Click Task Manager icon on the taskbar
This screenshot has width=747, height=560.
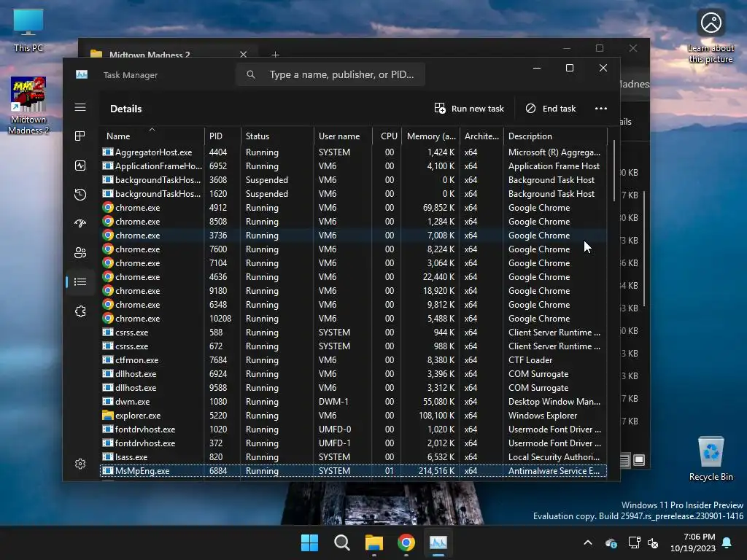438,542
